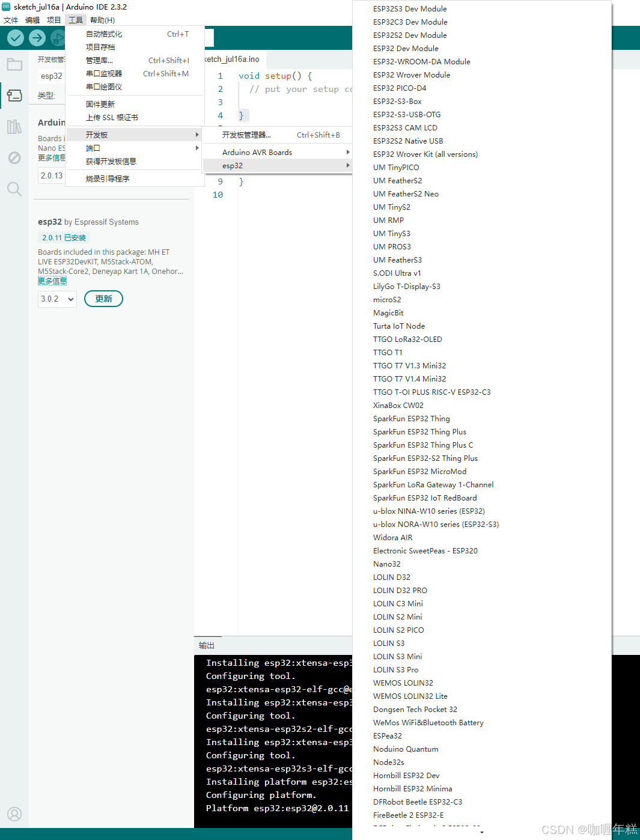Screen dimensions: 640x840
Task: Choose ESP32S3 CAM LCD board
Action: pyautogui.click(x=482, y=128)
